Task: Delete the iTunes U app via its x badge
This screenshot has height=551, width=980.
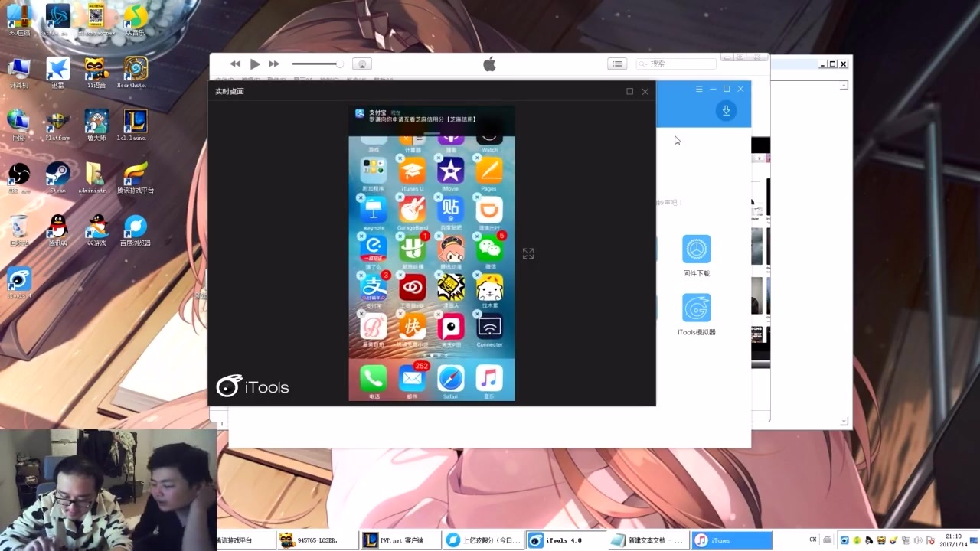Action: (400, 158)
